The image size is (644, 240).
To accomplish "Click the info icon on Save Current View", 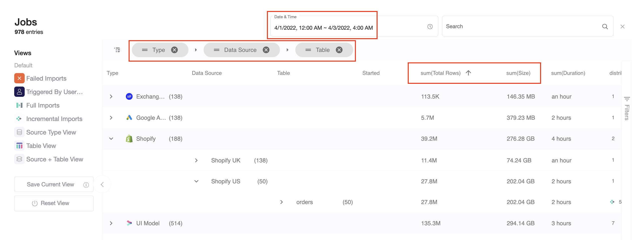I will pyautogui.click(x=86, y=185).
